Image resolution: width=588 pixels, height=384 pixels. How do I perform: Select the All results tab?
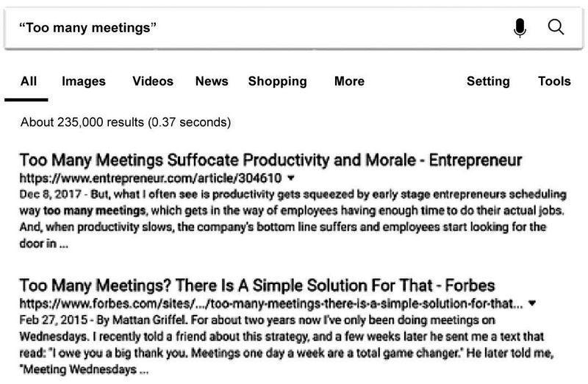tap(29, 81)
